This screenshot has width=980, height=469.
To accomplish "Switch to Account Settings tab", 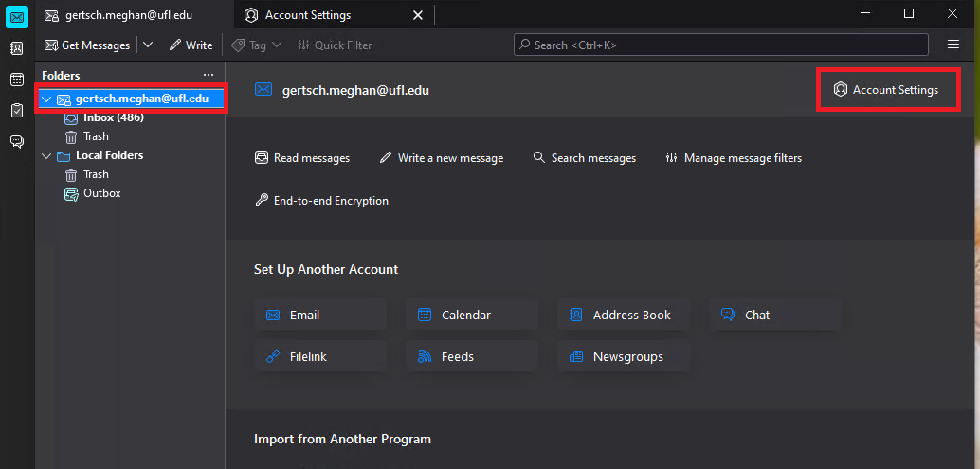I will (308, 15).
